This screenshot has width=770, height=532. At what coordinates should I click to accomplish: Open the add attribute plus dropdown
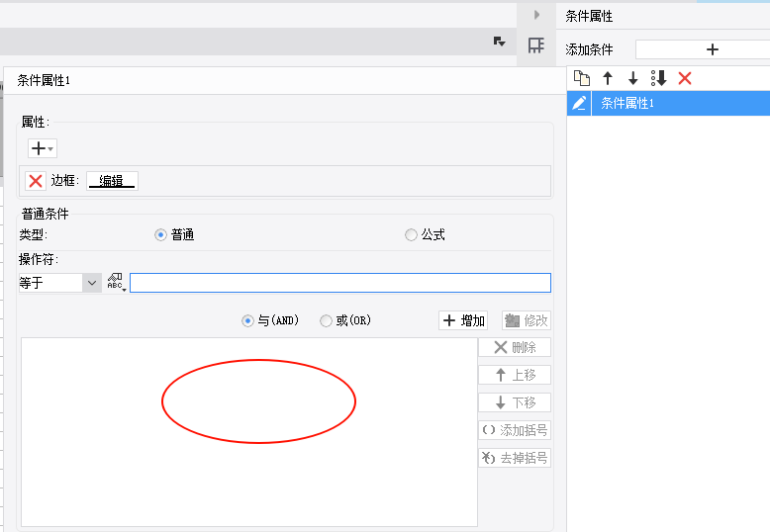(x=43, y=148)
